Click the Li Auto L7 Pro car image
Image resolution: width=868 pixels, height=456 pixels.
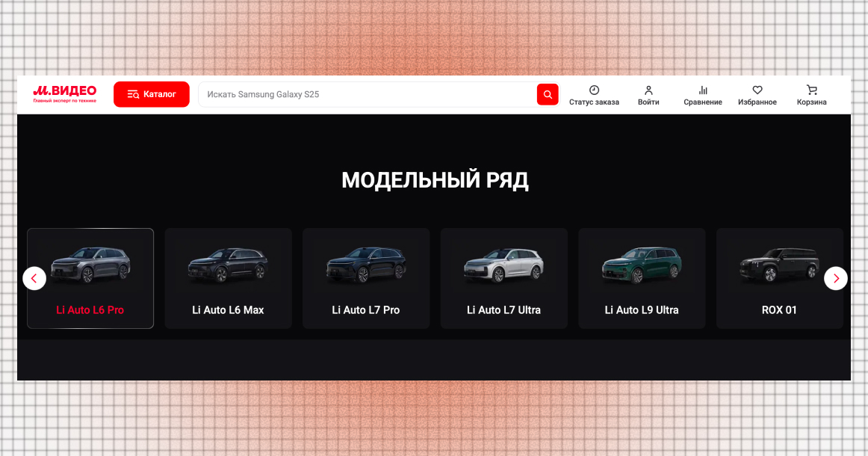click(366, 265)
